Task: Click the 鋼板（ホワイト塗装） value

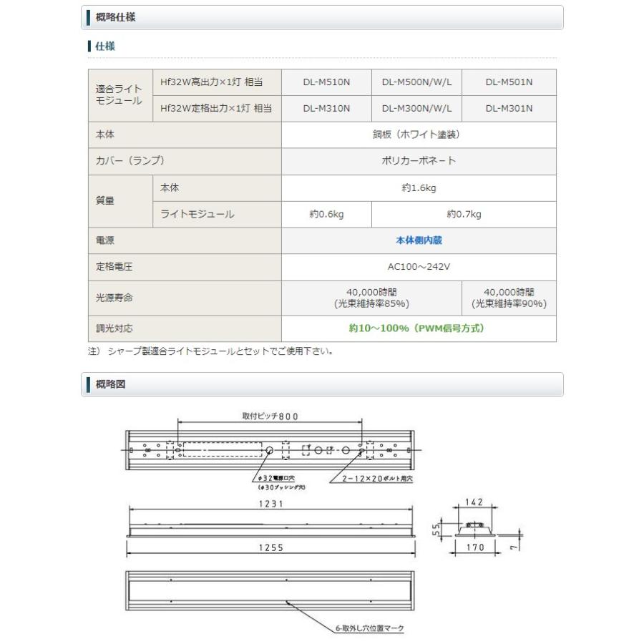Action: click(x=419, y=135)
